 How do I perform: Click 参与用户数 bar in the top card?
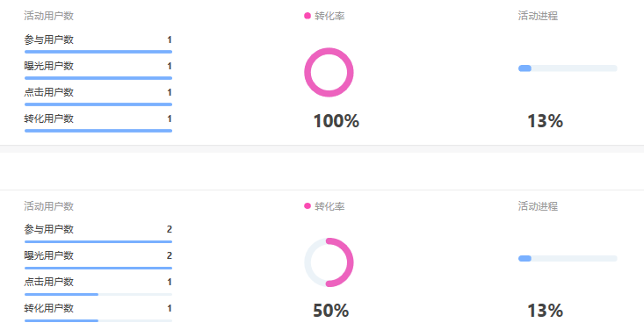pos(98,52)
